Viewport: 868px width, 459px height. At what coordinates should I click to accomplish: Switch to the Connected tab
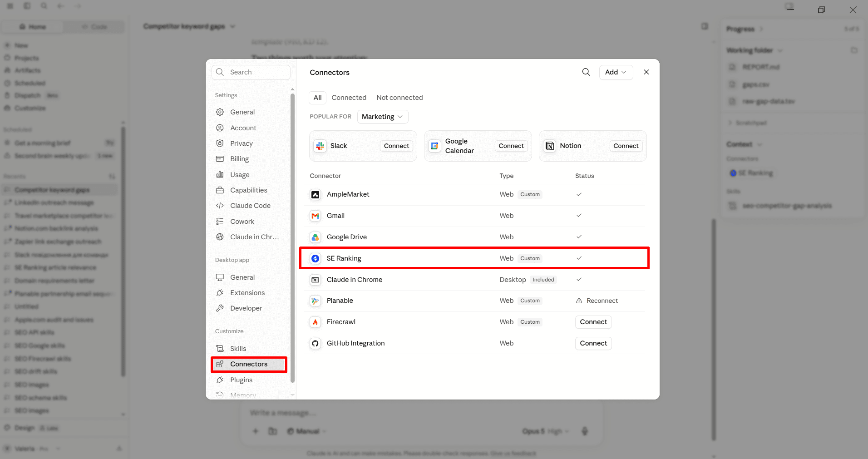(x=349, y=98)
